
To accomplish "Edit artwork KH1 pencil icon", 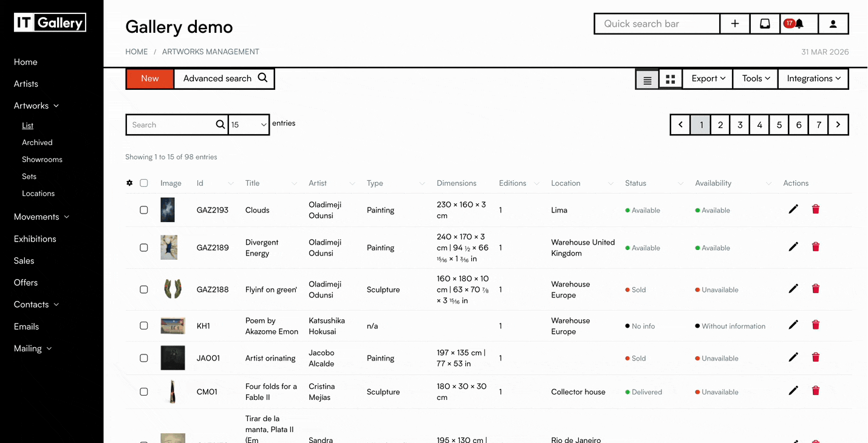I will click(793, 325).
